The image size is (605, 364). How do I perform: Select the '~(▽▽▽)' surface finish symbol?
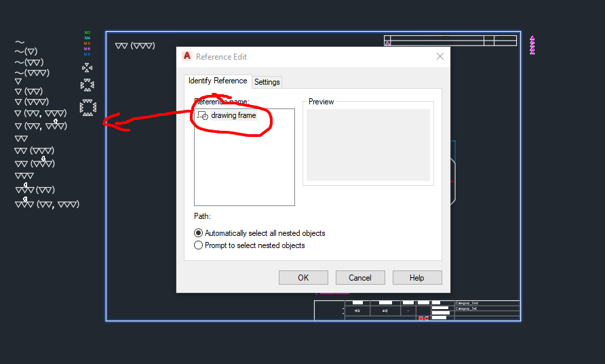(33, 73)
